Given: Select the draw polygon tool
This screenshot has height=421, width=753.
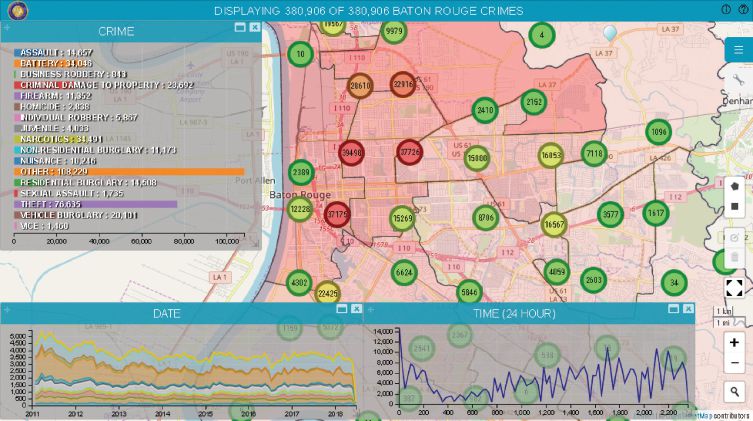Looking at the screenshot, I should 735,186.
